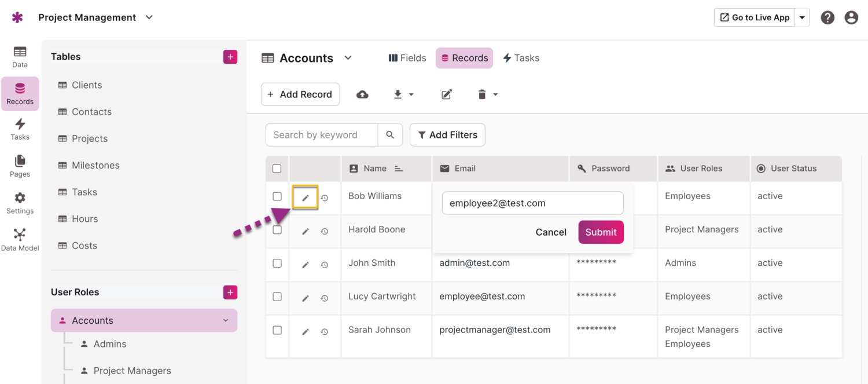This screenshot has width=868, height=384.
Task: Open the help question mark icon
Action: (x=827, y=17)
